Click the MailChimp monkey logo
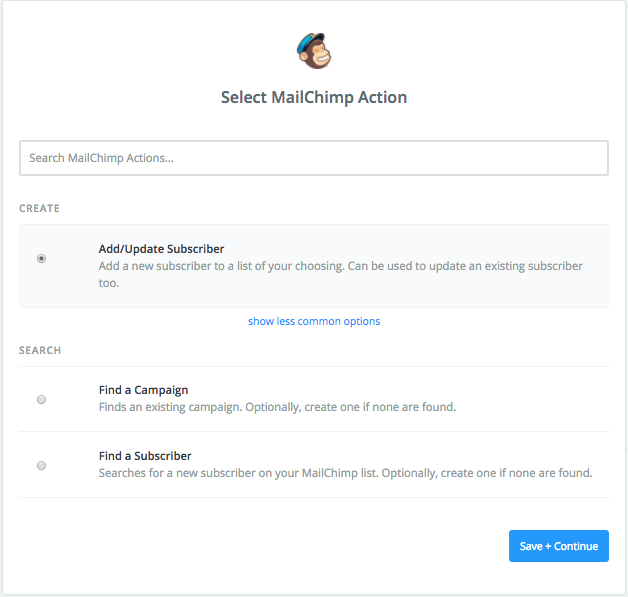The height and width of the screenshot is (597, 628). [314, 51]
